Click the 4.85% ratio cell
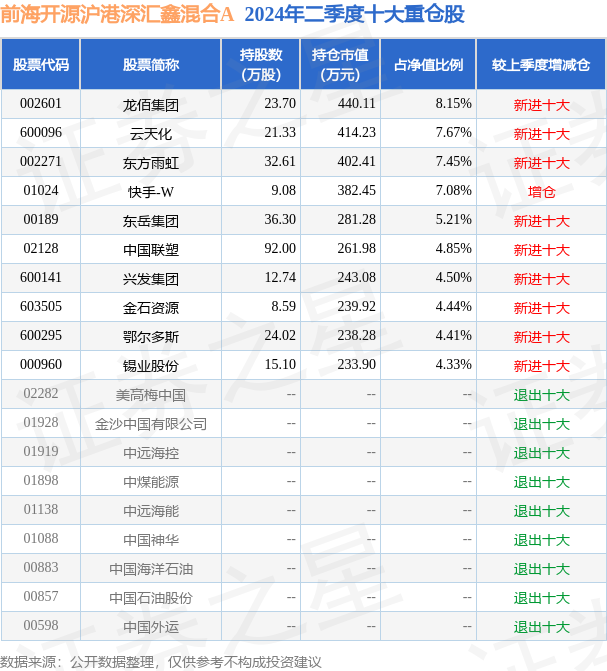This screenshot has height=671, width=607. coord(453,249)
